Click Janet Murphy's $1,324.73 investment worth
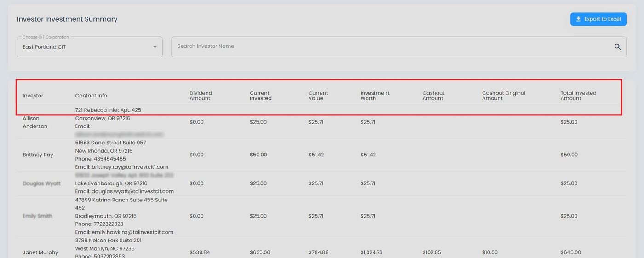Viewport: 644px width, 258px height. [x=371, y=252]
